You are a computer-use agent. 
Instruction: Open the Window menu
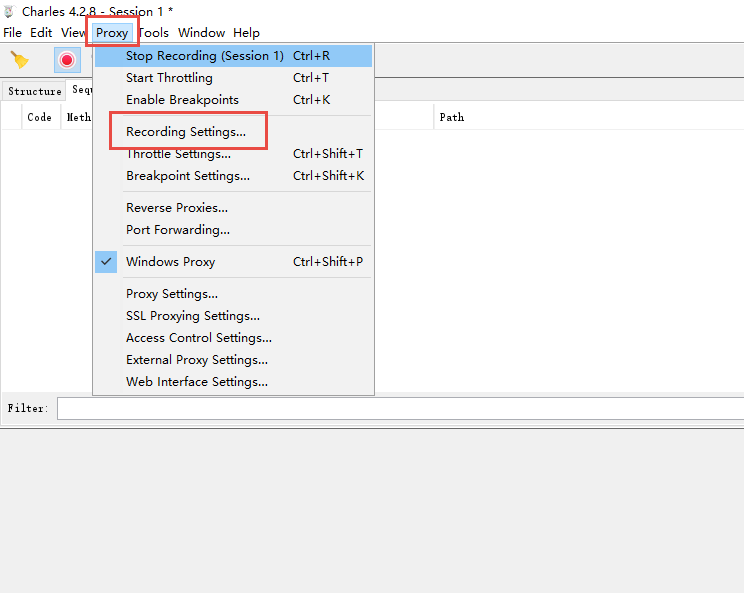pos(201,33)
